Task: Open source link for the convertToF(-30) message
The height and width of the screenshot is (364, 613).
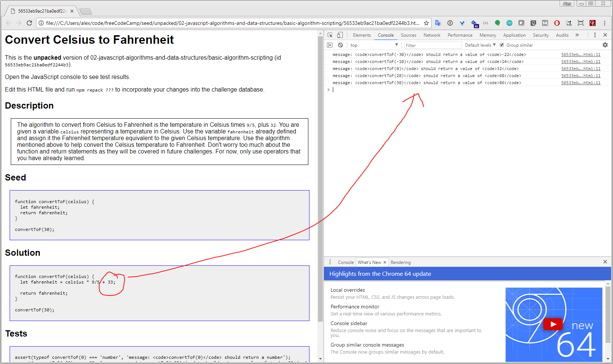Action: tap(581, 54)
